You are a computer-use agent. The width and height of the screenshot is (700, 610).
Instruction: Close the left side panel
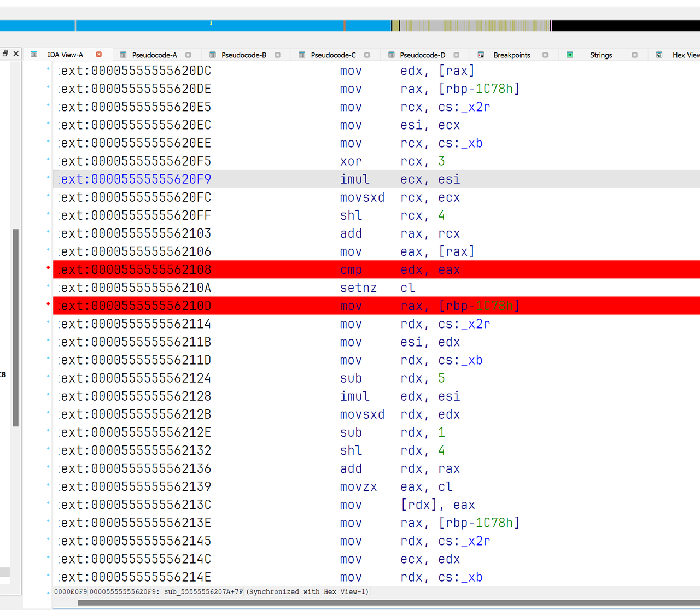pos(16,53)
